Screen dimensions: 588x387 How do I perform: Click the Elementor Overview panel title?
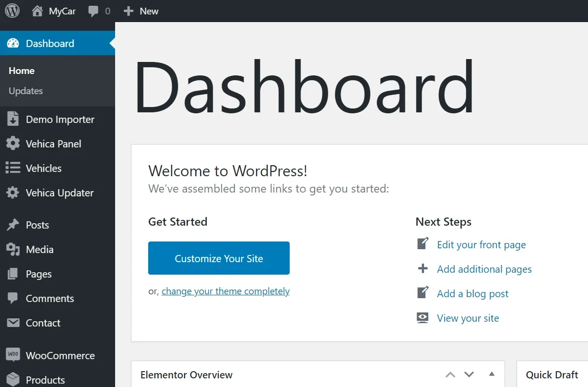pos(187,375)
